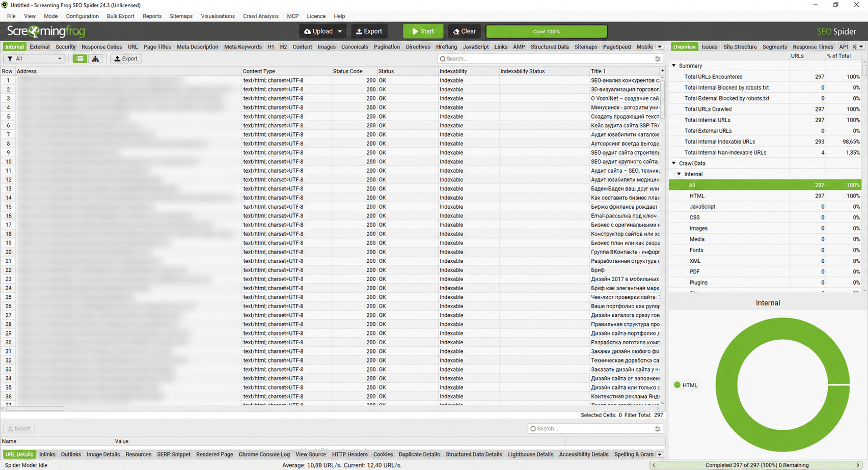Image resolution: width=868 pixels, height=470 pixels.
Task: Click the green HTML legend dot
Action: pos(677,385)
